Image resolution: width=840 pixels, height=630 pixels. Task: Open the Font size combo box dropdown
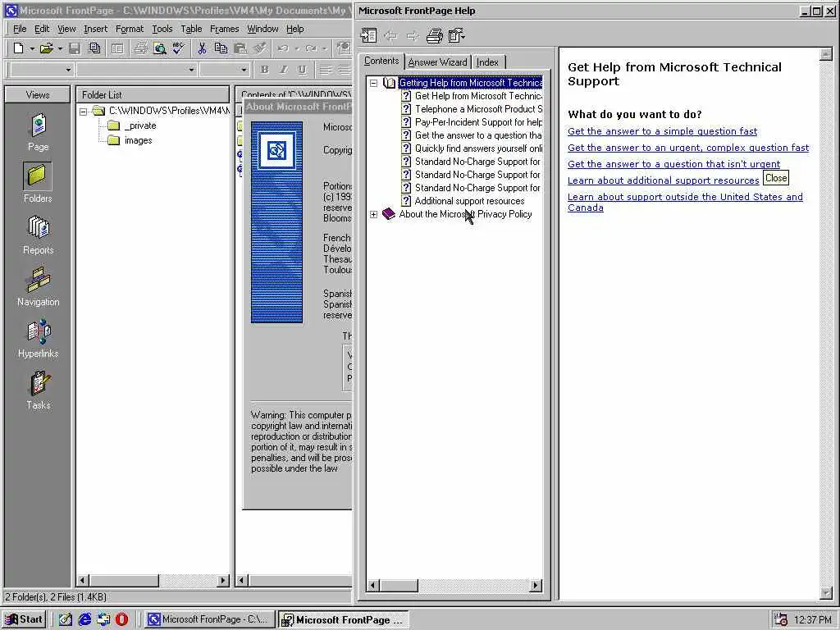(x=244, y=70)
